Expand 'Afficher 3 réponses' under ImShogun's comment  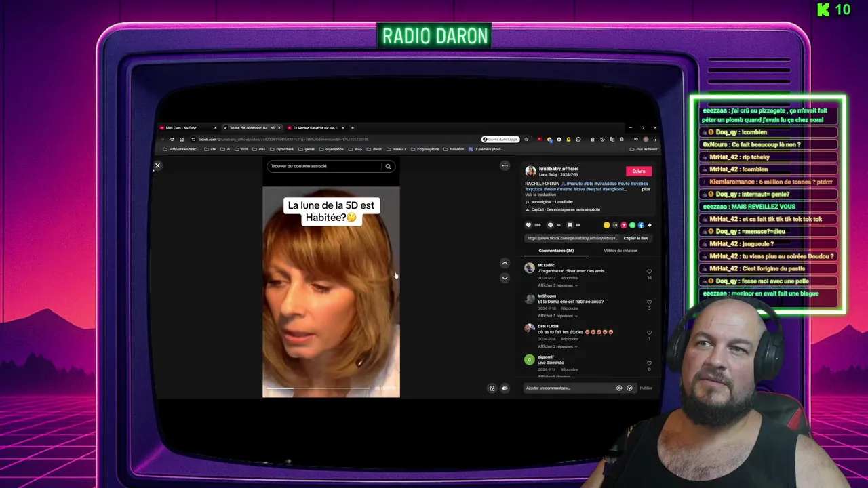click(557, 316)
